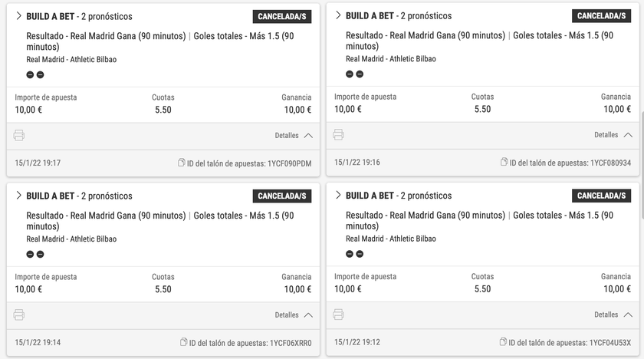Copy bet slip ID 1YCF04U53X icon
Screen dimensions: 644x359
tap(503, 342)
